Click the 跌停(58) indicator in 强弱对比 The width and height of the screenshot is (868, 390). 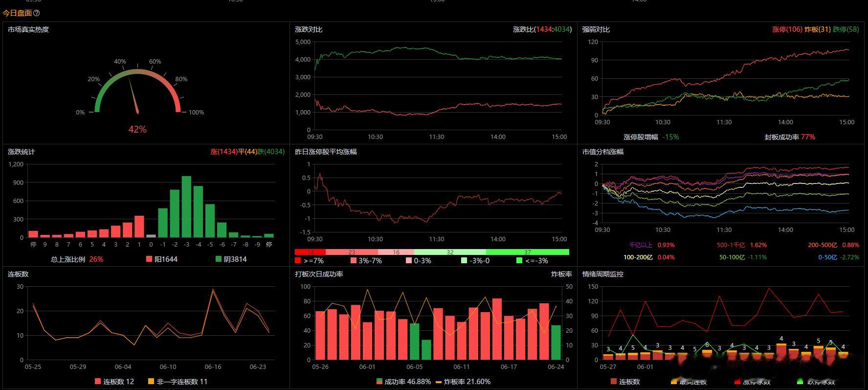(846, 29)
